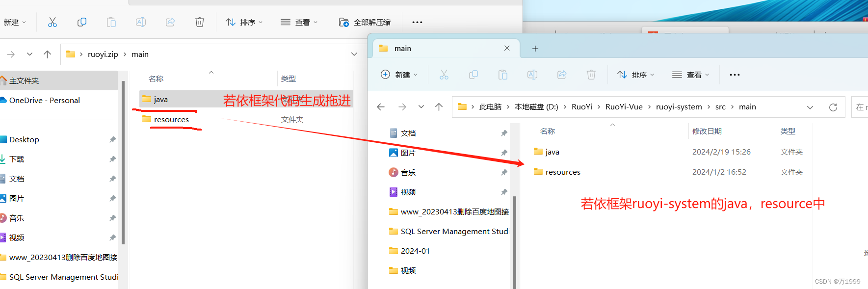Open recent locations chevron in ruoyi.zip window

point(29,54)
